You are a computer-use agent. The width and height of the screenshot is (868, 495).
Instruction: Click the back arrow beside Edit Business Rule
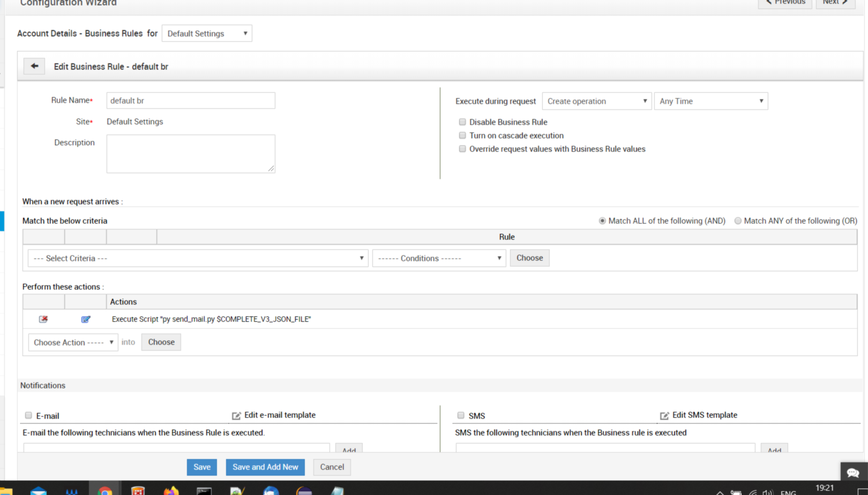point(34,66)
